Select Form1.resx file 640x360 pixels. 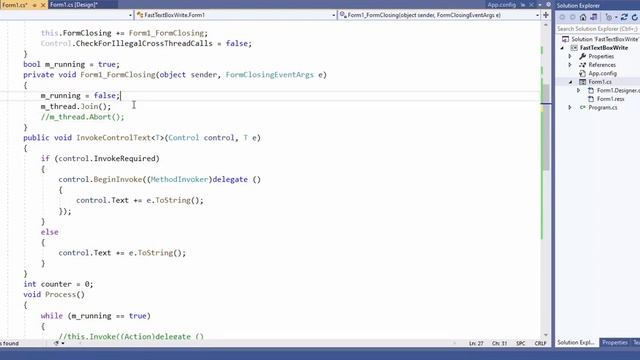tap(610, 99)
